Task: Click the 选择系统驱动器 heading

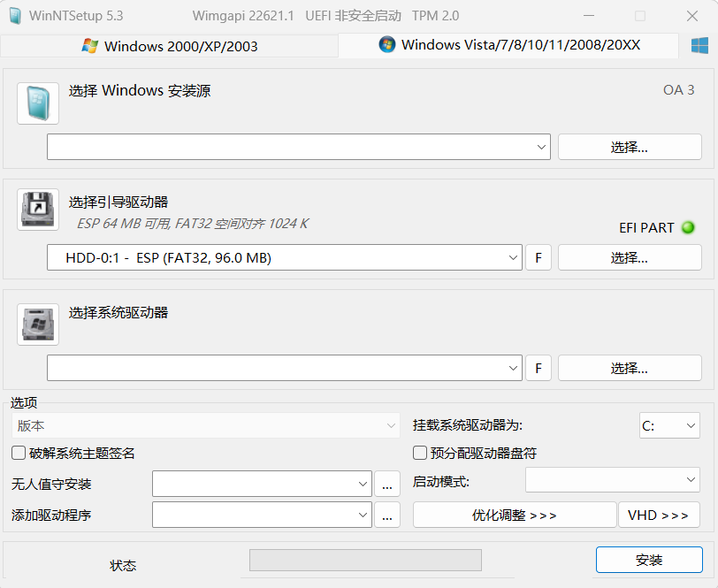Action: 118,313
